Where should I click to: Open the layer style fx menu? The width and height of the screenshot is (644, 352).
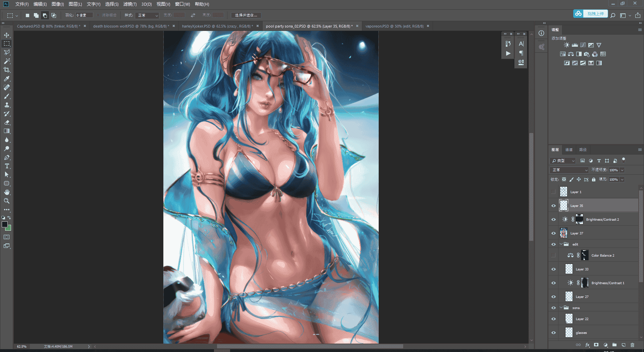coord(587,345)
